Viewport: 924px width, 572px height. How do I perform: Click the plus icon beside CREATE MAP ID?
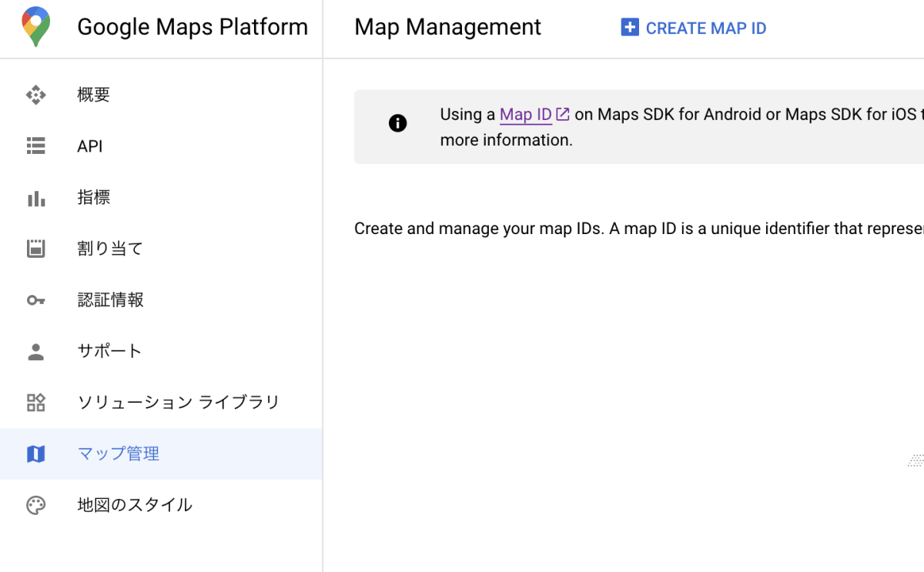(630, 28)
